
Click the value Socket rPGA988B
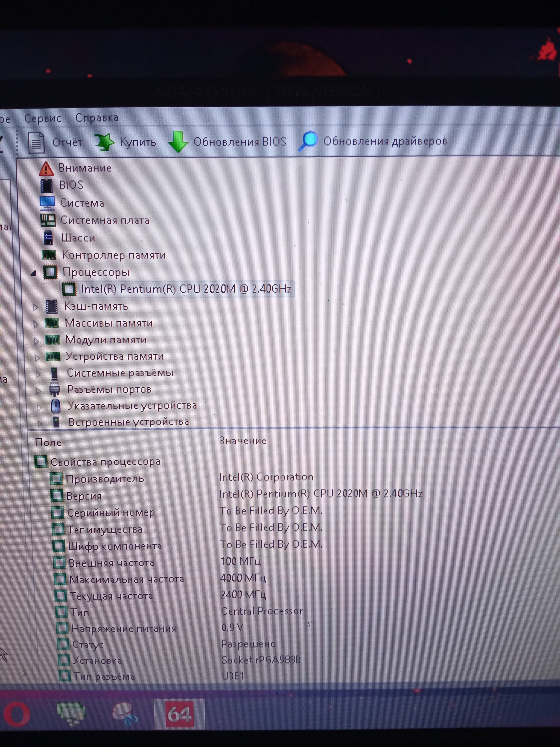tap(261, 660)
